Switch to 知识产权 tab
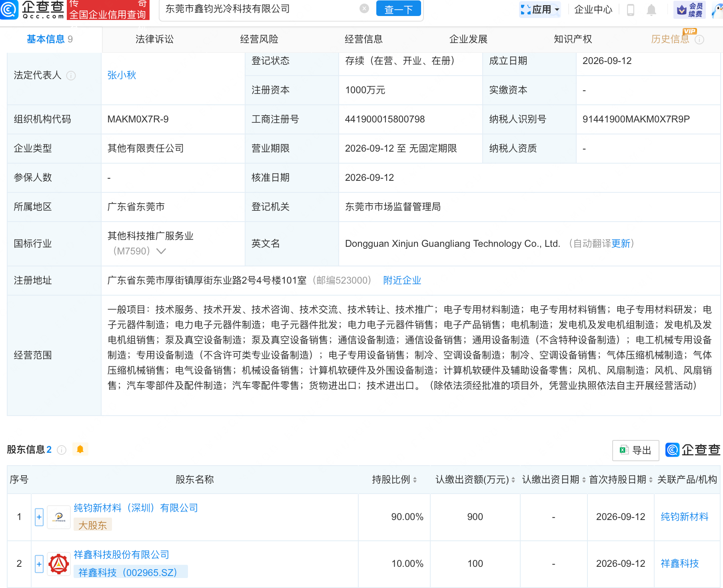This screenshot has height=588, width=723. [573, 39]
